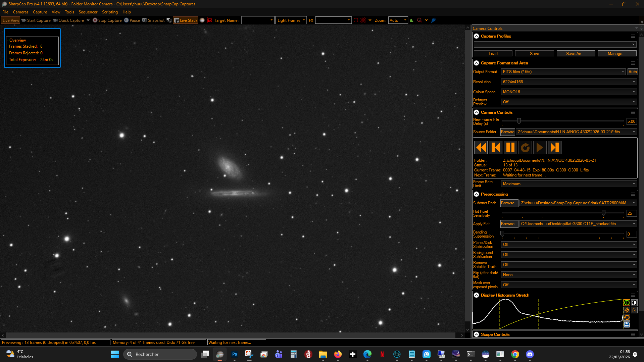Open the Background Subtraction dropdown
This screenshot has height=362, width=644.
[x=569, y=255]
